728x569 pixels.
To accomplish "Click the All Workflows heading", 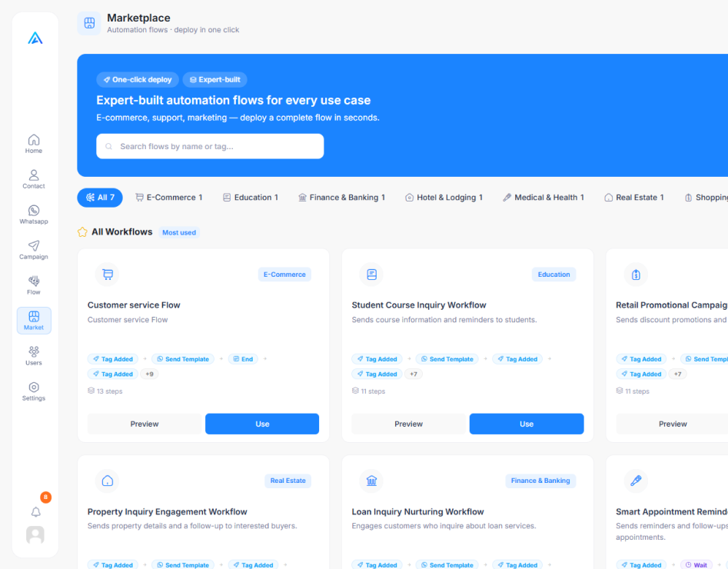I will pos(122,231).
